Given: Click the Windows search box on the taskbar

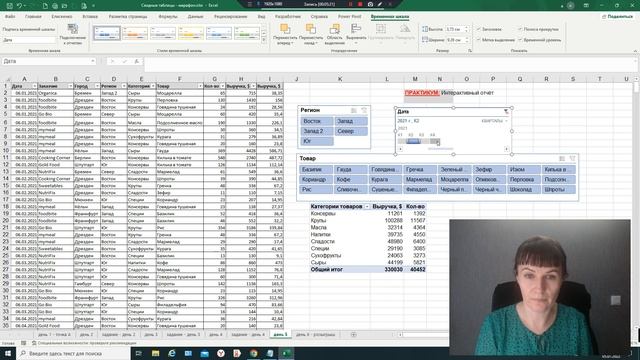Looking at the screenshot, I should [73, 353].
